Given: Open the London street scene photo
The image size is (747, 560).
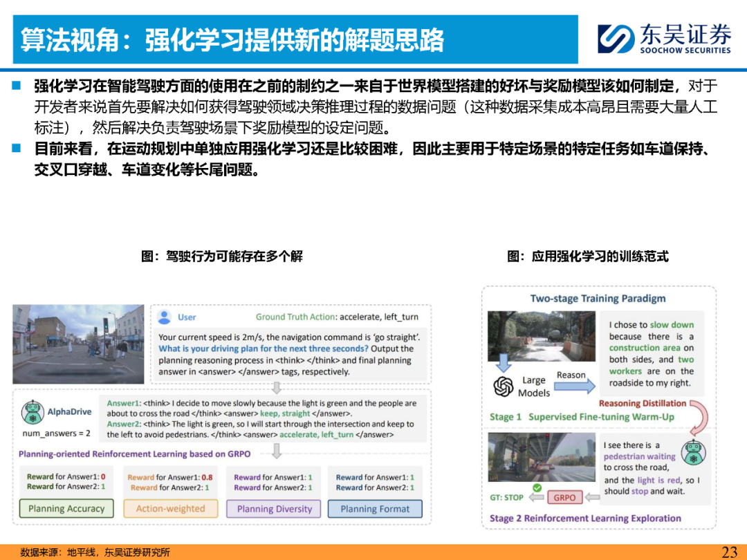Looking at the screenshot, I should [78, 344].
